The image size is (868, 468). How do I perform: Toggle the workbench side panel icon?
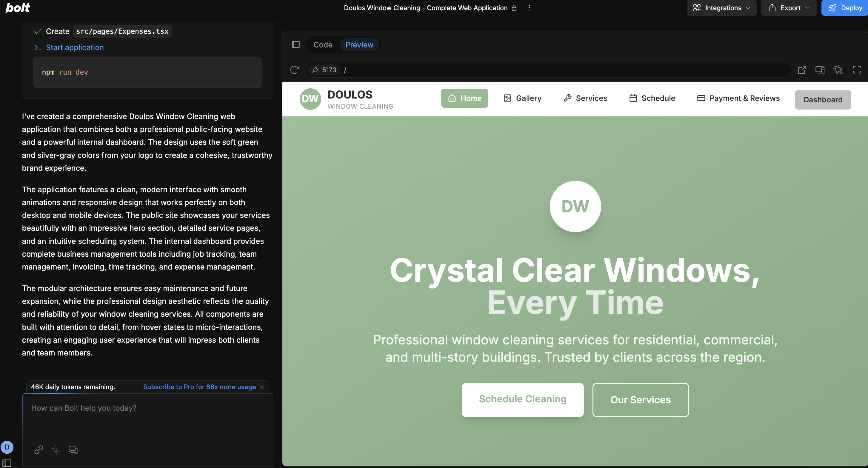296,44
